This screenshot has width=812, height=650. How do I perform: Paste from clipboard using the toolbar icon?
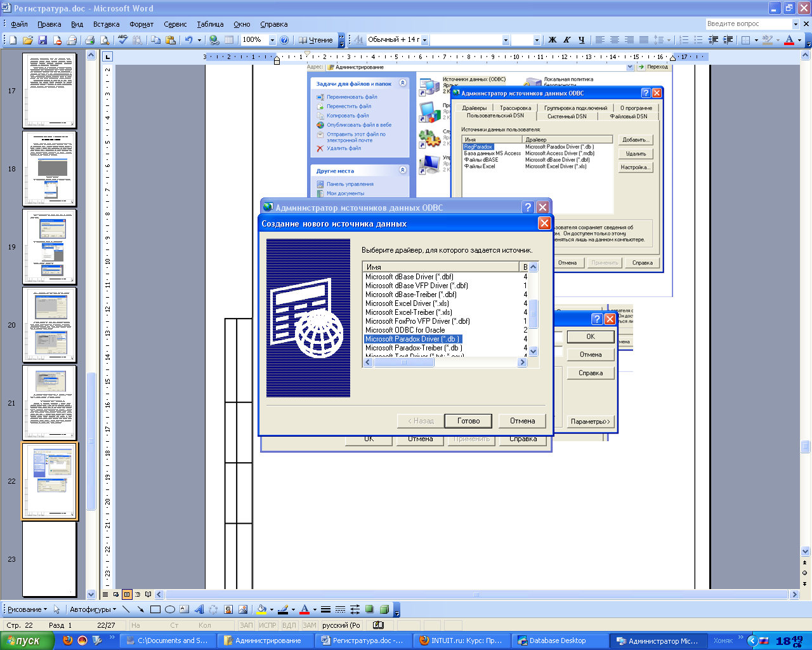(171, 40)
